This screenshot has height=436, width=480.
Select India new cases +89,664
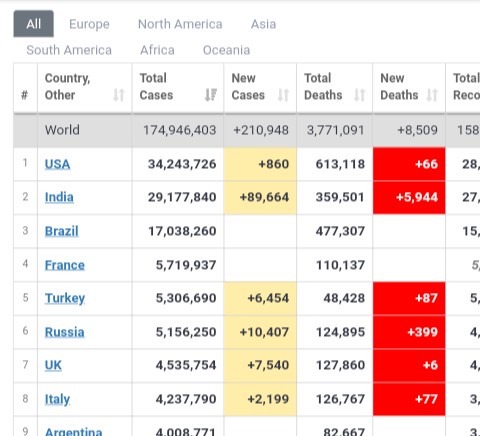pos(264,197)
